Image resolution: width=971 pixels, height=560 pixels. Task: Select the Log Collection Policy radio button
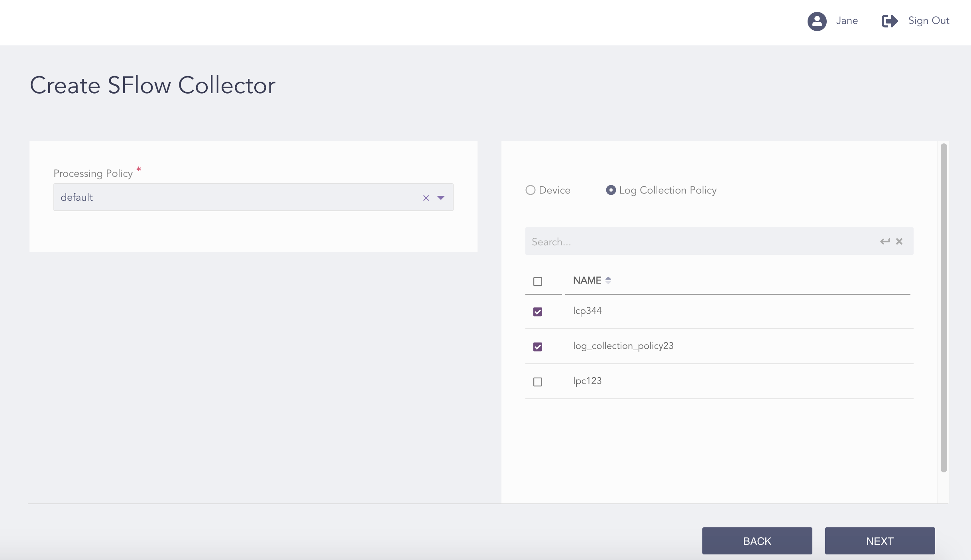[611, 190]
